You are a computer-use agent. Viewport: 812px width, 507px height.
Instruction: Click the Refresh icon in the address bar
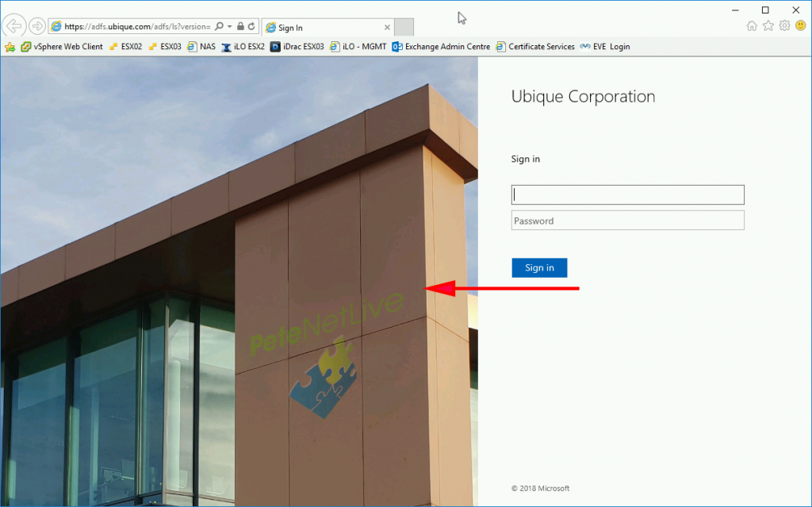[251, 26]
